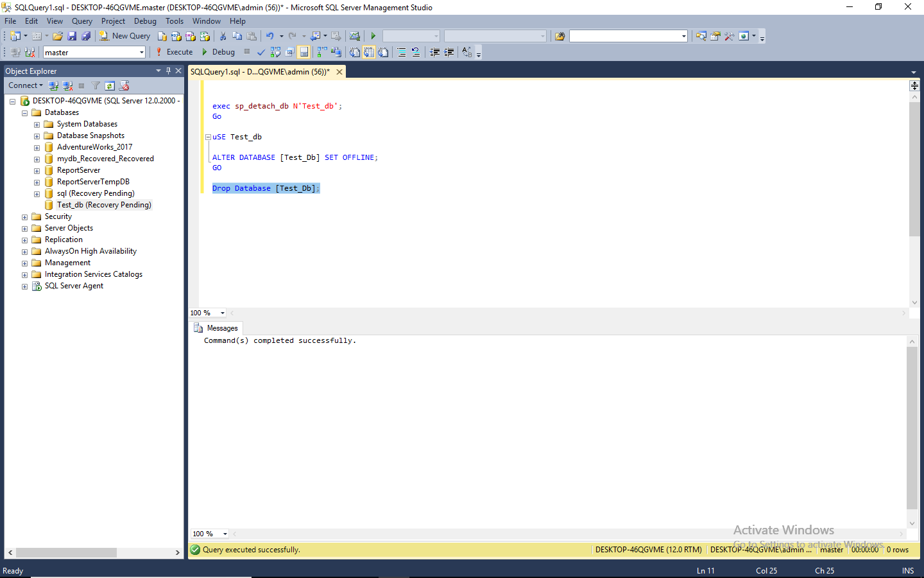Viewport: 924px width, 578px height.
Task: Click the Comment Out Selected Lines icon
Action: [402, 52]
